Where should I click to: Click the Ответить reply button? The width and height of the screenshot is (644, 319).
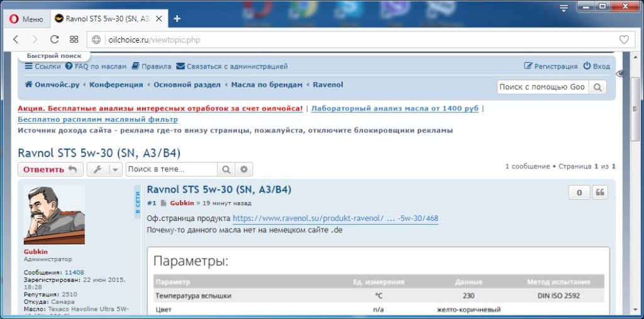pyautogui.click(x=50, y=170)
